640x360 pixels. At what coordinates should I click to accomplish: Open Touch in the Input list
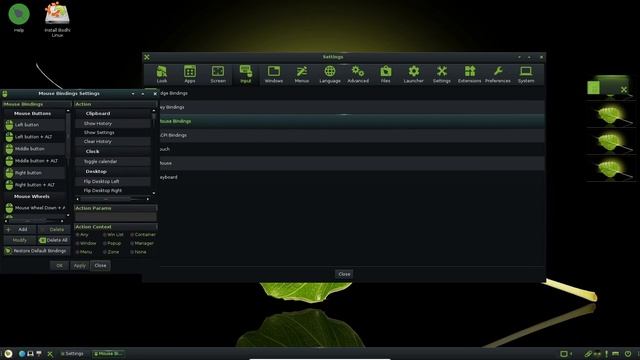click(x=352, y=149)
